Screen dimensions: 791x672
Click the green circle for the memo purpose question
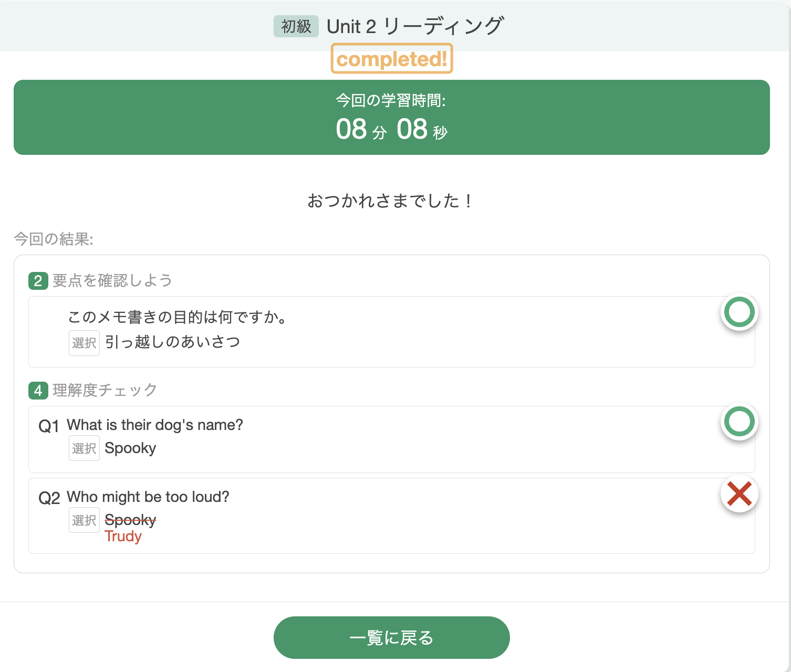[x=739, y=312]
